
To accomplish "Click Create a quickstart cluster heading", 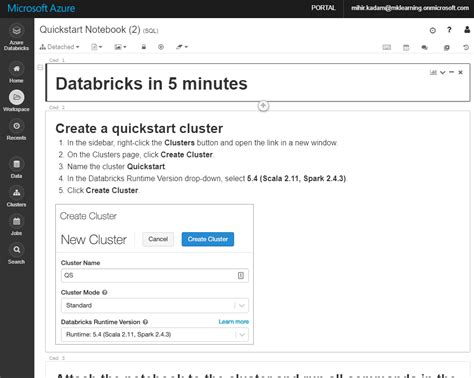I will pos(139,128).
